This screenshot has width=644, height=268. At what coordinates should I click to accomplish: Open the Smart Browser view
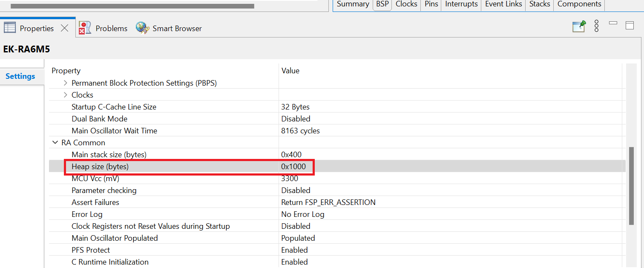pyautogui.click(x=177, y=29)
